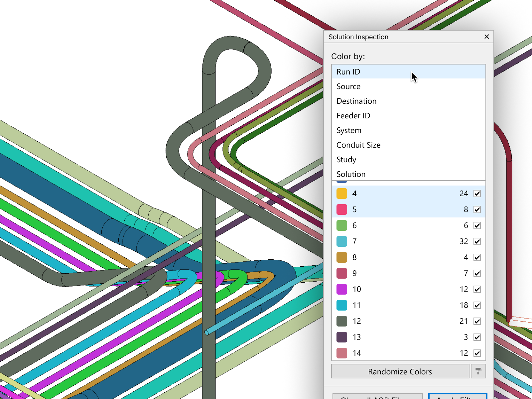Screen dimensions: 532x399
Task: Click the paint roller icon beside Randomize Colors
Action: point(478,371)
